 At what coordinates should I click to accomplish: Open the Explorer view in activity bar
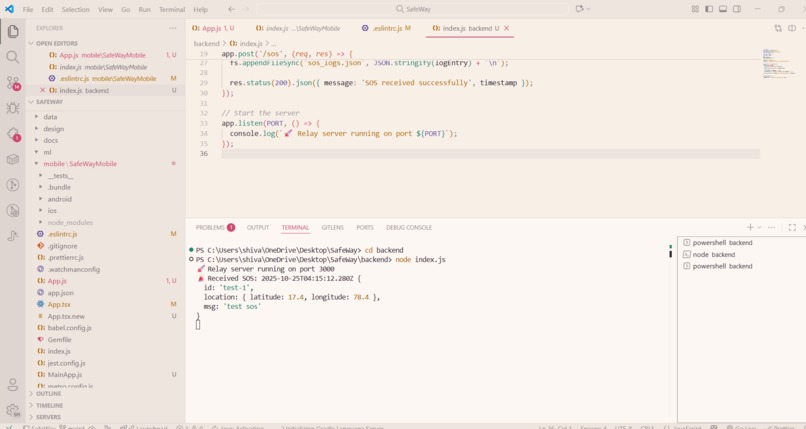pyautogui.click(x=13, y=31)
